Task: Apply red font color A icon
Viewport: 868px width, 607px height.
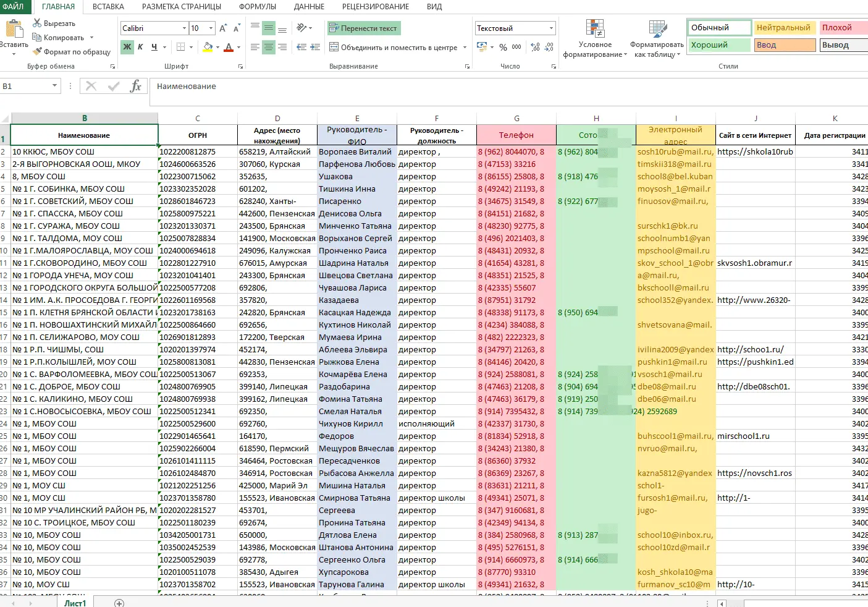Action: [229, 47]
